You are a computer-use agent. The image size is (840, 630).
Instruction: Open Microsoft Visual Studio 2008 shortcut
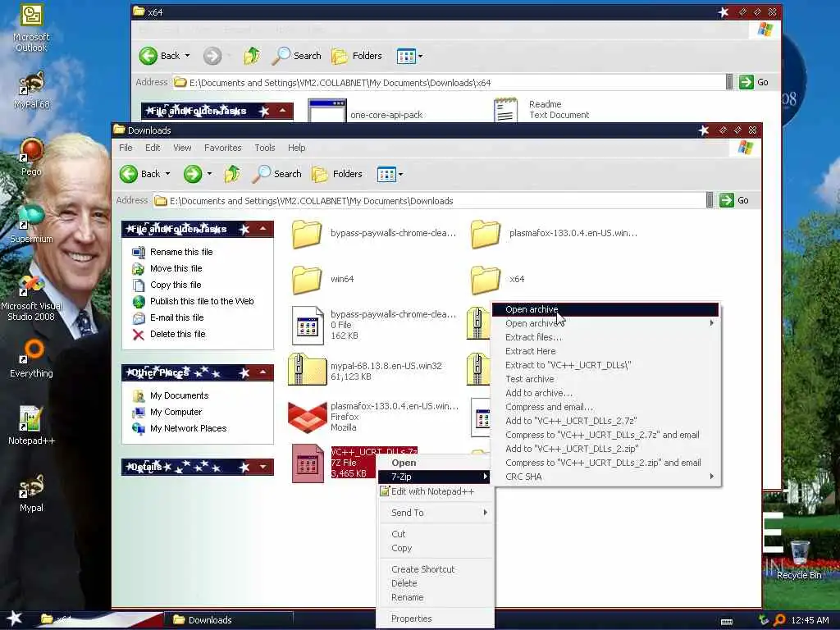coord(31,298)
